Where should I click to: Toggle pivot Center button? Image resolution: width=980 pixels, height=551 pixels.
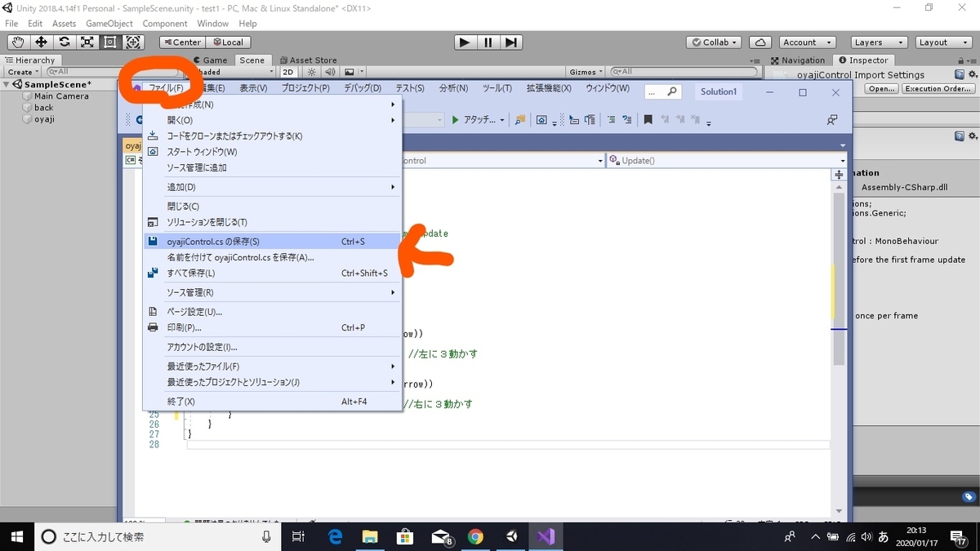pyautogui.click(x=181, y=42)
